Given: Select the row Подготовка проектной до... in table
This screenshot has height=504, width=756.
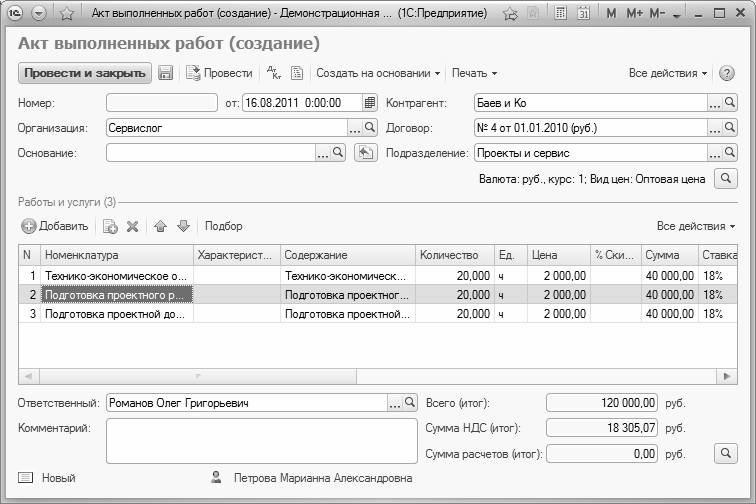Looking at the screenshot, I should (116, 314).
